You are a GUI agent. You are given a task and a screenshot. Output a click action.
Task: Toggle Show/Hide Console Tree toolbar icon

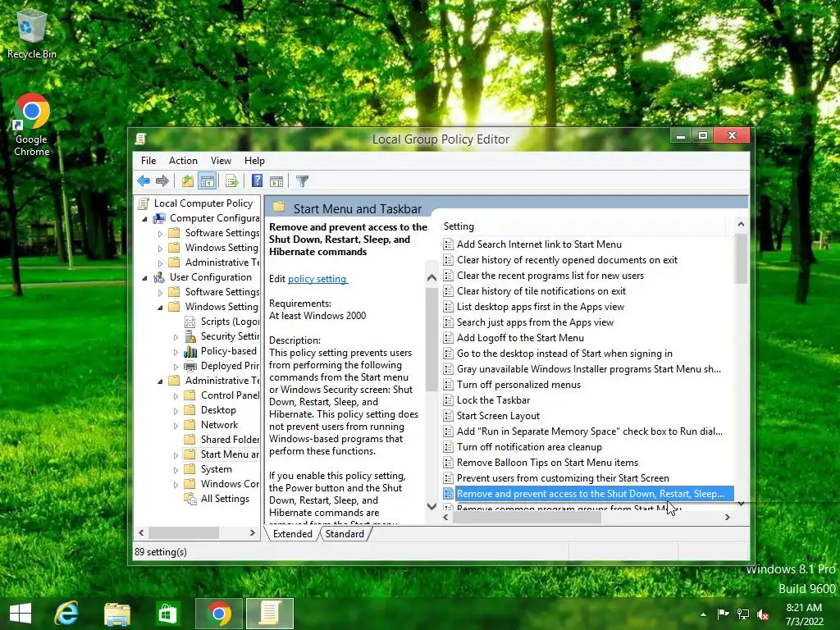pos(208,181)
